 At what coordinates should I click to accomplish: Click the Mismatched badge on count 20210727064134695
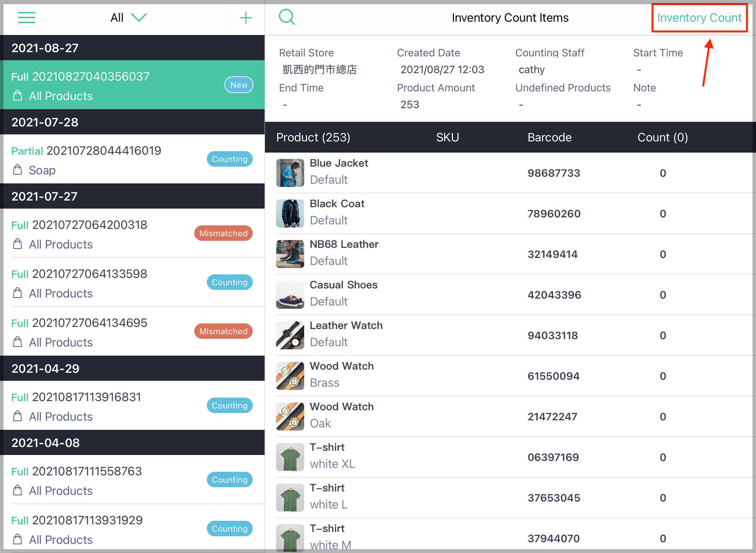pyautogui.click(x=223, y=331)
